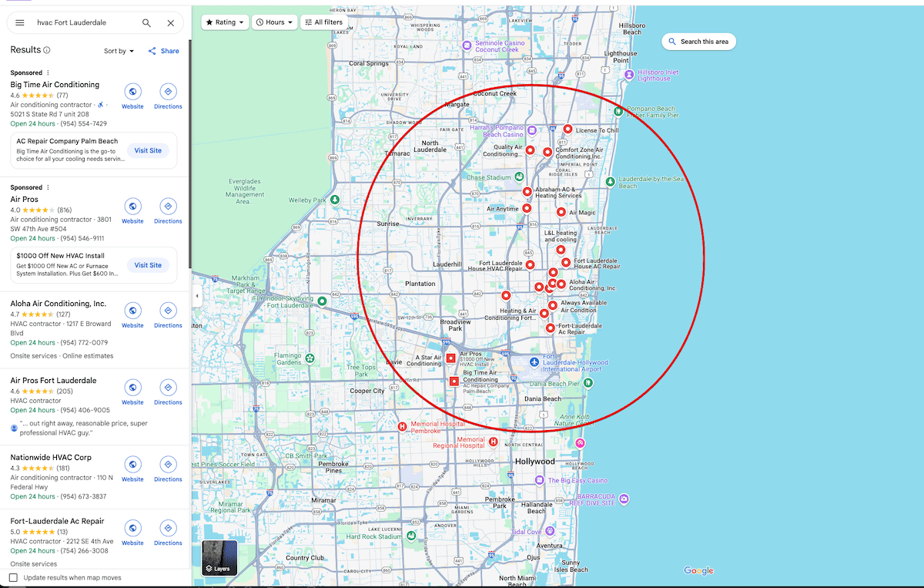Share the search results

point(163,50)
